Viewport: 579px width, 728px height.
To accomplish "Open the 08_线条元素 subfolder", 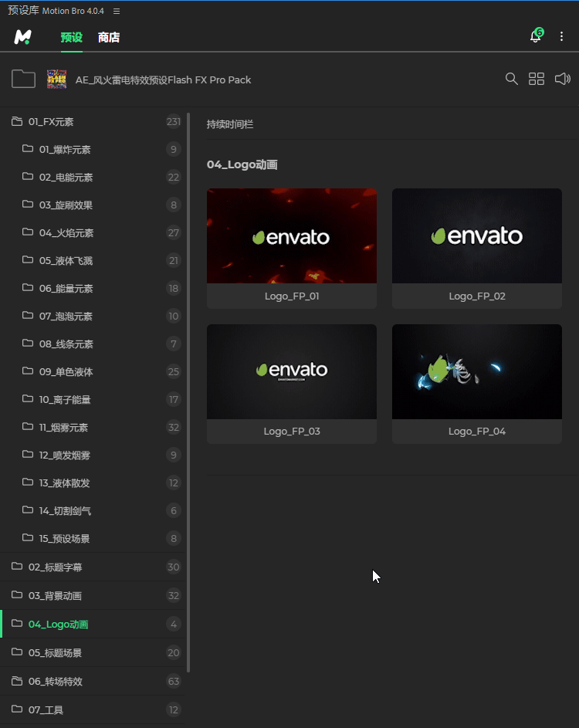I will [x=93, y=344].
